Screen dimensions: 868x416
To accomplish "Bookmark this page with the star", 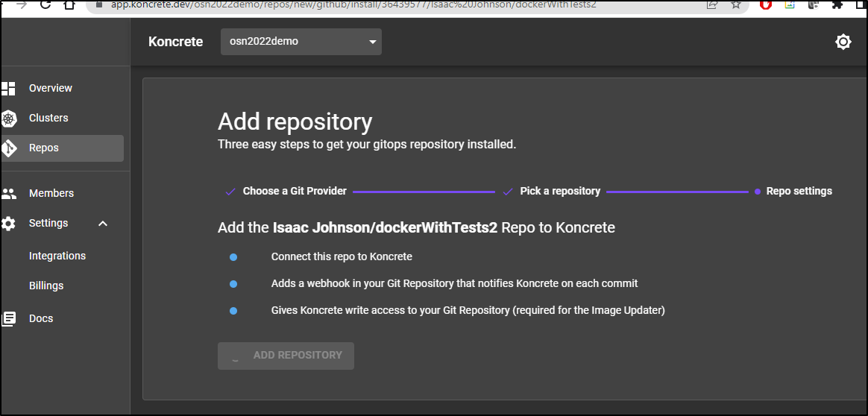I will (735, 4).
